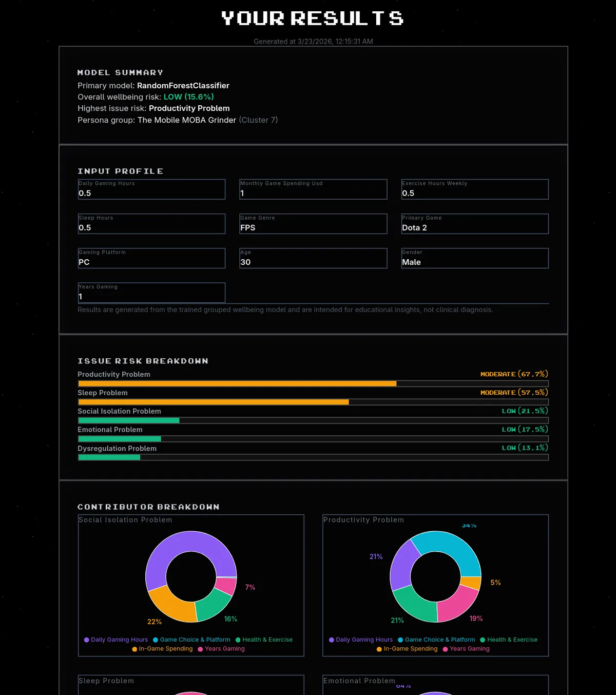This screenshot has height=695, width=616.
Task: Click the LOW (21.5%) label
Action: pyautogui.click(x=525, y=411)
